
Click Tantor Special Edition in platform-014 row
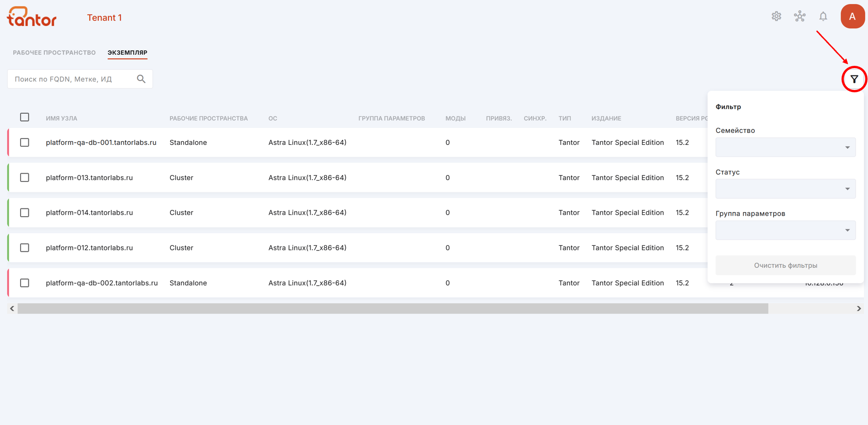[x=628, y=212]
